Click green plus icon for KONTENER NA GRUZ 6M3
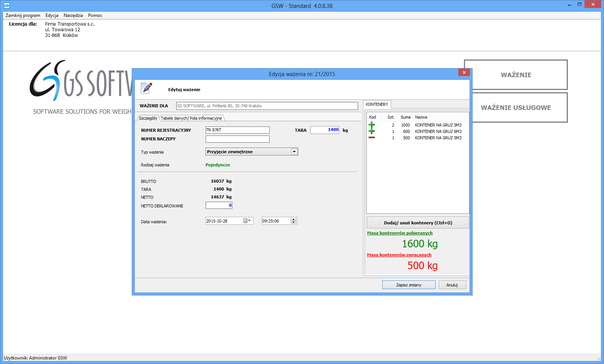 point(372,131)
